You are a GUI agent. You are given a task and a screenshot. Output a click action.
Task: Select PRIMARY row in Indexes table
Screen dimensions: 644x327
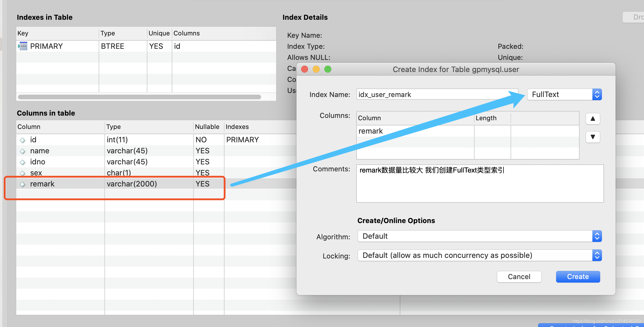146,46
